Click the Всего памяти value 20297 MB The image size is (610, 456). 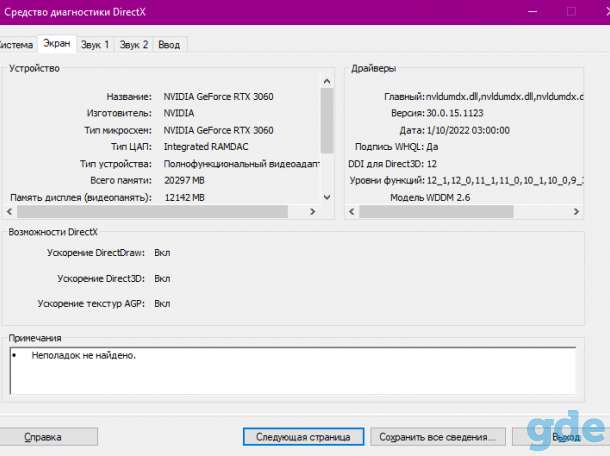tap(184, 181)
